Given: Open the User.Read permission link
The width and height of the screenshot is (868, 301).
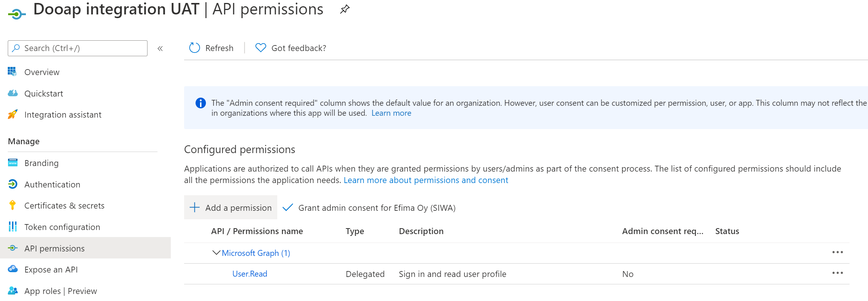Looking at the screenshot, I should pos(250,274).
